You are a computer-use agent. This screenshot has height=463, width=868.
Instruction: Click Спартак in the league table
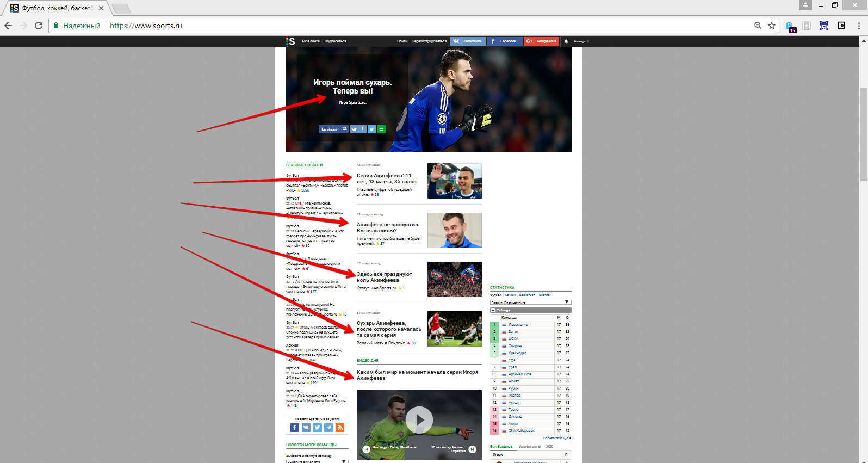click(x=515, y=346)
